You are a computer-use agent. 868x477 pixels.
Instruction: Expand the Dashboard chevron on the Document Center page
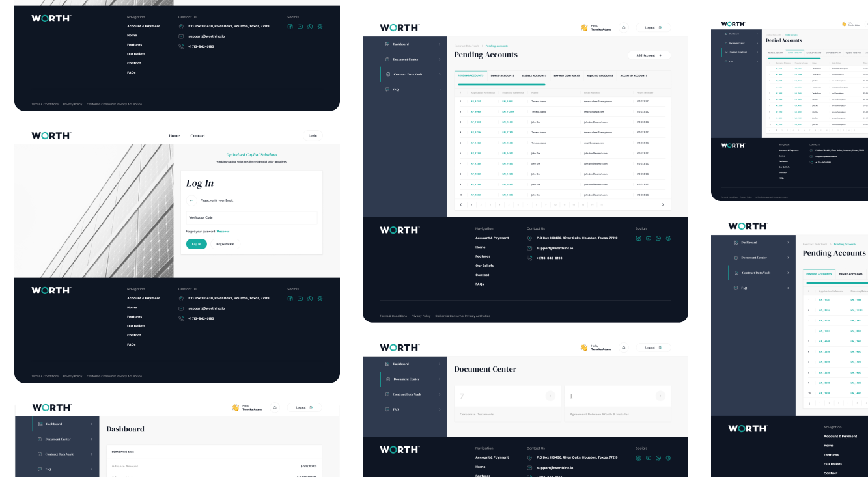click(x=440, y=364)
